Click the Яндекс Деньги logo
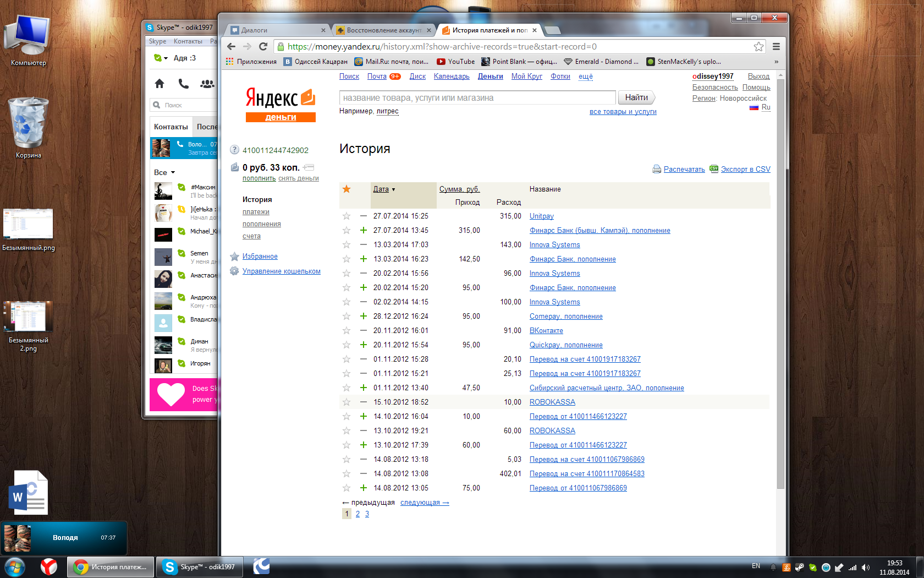The image size is (924, 578). 280,105
